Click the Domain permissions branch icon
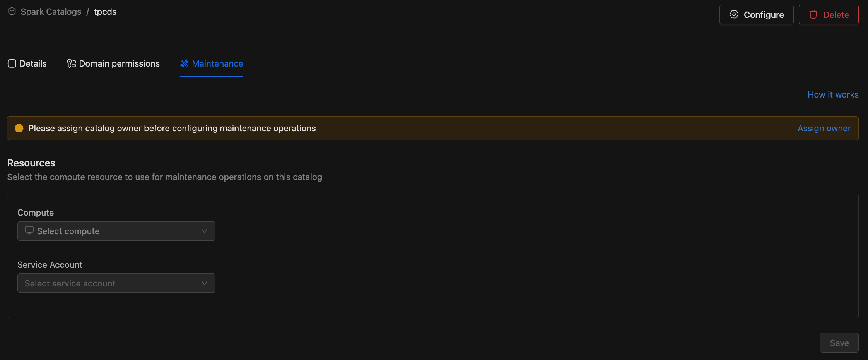The image size is (868, 360). pos(71,63)
